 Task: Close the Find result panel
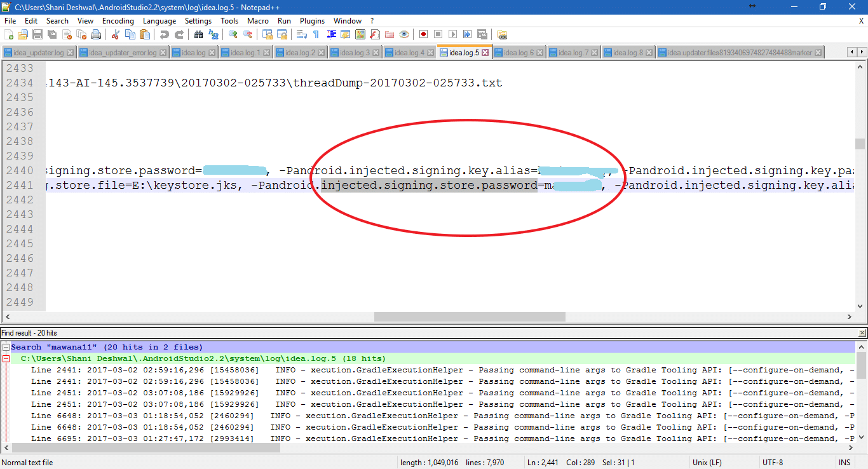pyautogui.click(x=862, y=333)
